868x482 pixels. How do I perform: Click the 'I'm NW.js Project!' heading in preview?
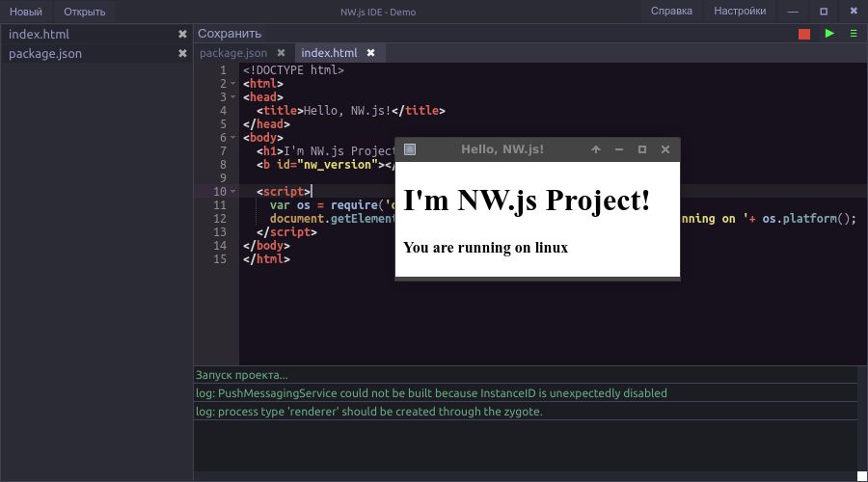[x=527, y=200]
